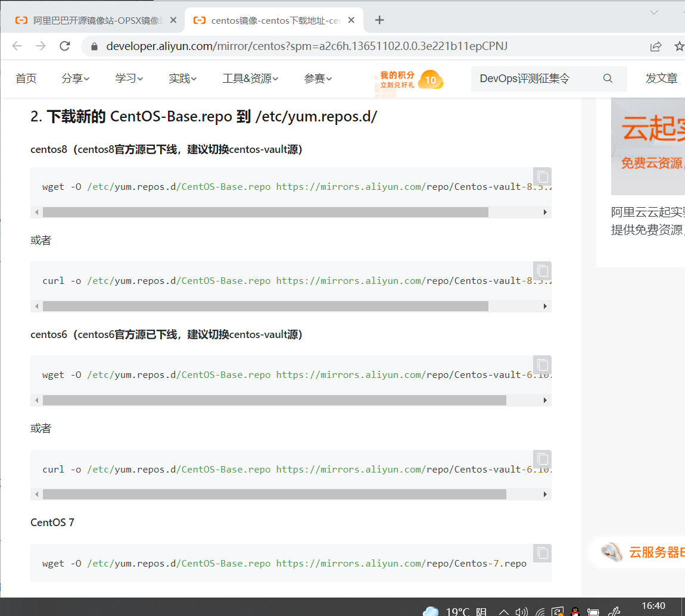685x616 pixels.
Task: Click the lock icon in address bar
Action: 94,46
